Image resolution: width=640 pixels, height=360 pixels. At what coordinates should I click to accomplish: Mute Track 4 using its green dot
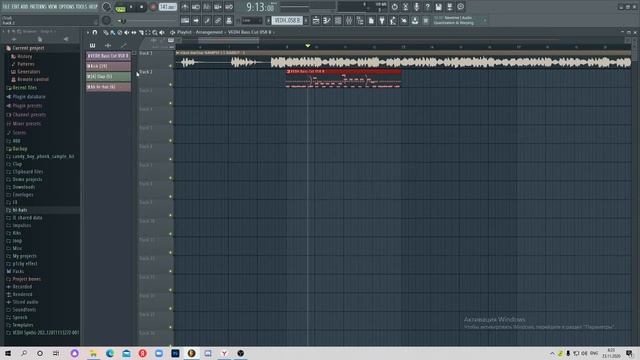tap(171, 122)
